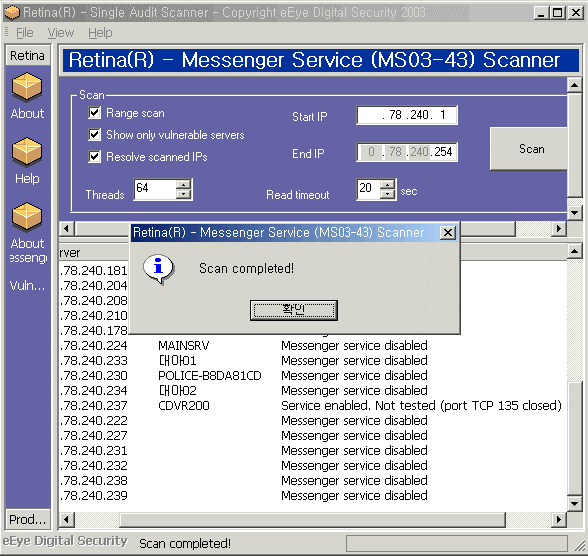The height and width of the screenshot is (556, 588).
Task: Select IP .78.240.208 in results
Action: [x=94, y=301]
